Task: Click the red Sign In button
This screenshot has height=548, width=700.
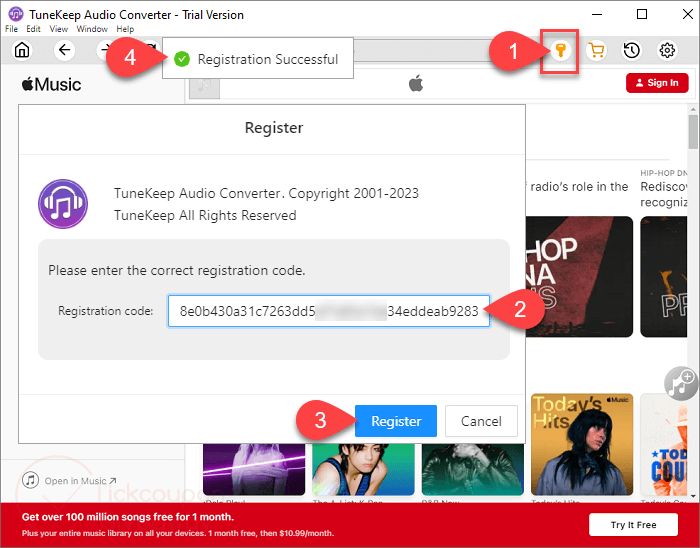Action: [657, 83]
